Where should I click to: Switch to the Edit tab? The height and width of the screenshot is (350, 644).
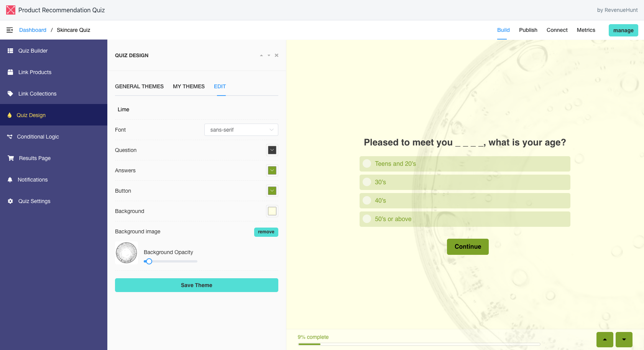tap(220, 86)
